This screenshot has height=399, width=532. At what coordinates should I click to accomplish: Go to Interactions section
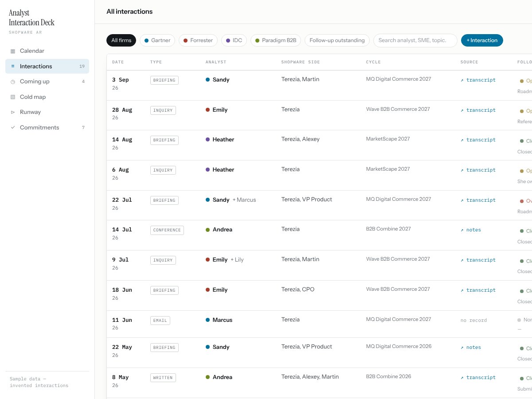point(47,66)
